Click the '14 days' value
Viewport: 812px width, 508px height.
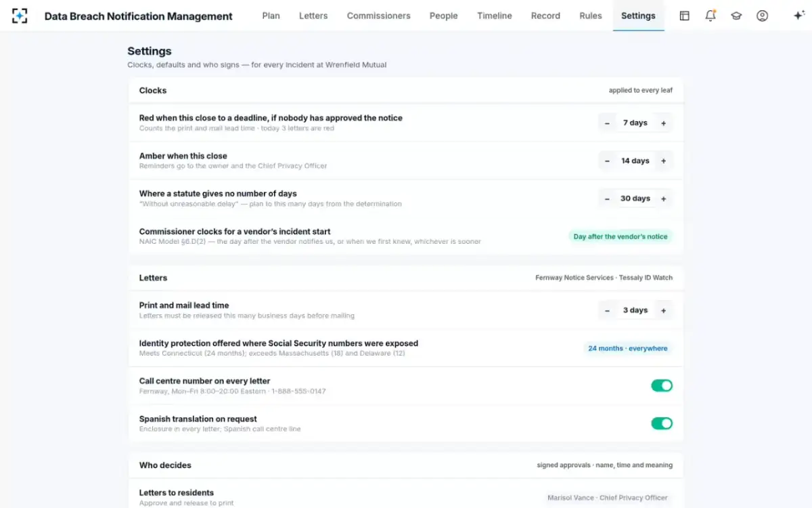[635, 161]
